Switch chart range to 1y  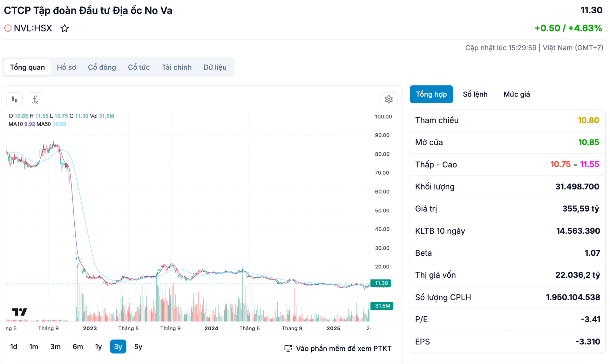point(98,347)
